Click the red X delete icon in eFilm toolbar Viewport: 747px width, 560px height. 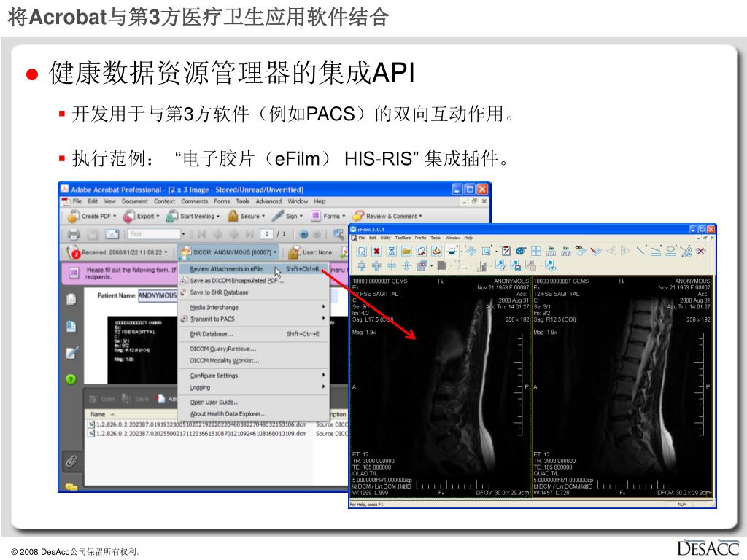pyautogui.click(x=376, y=251)
